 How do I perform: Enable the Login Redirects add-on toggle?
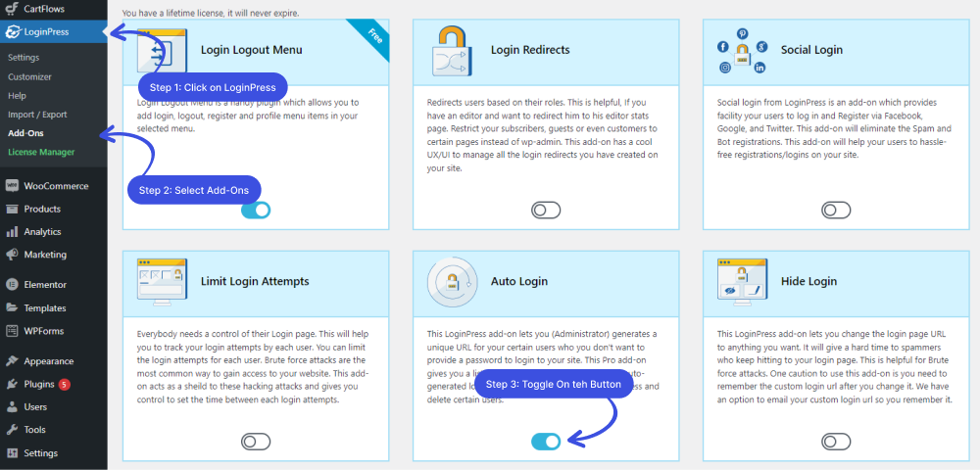point(546,211)
